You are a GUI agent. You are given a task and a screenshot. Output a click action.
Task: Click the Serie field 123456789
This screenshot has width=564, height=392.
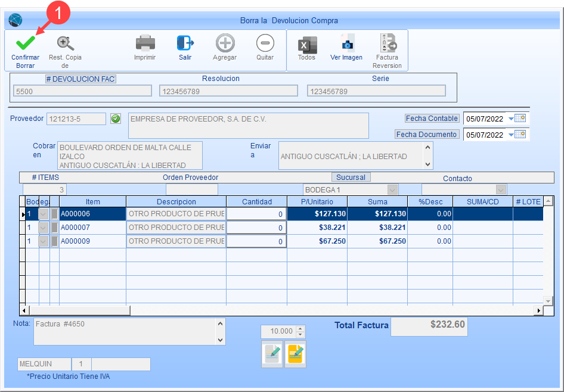tap(376, 91)
